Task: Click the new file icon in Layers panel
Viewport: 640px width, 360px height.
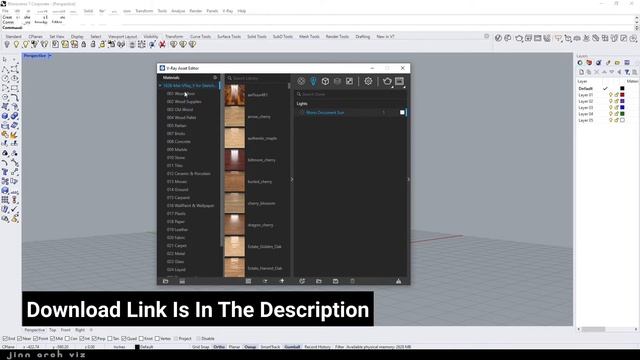Action: pos(581,72)
